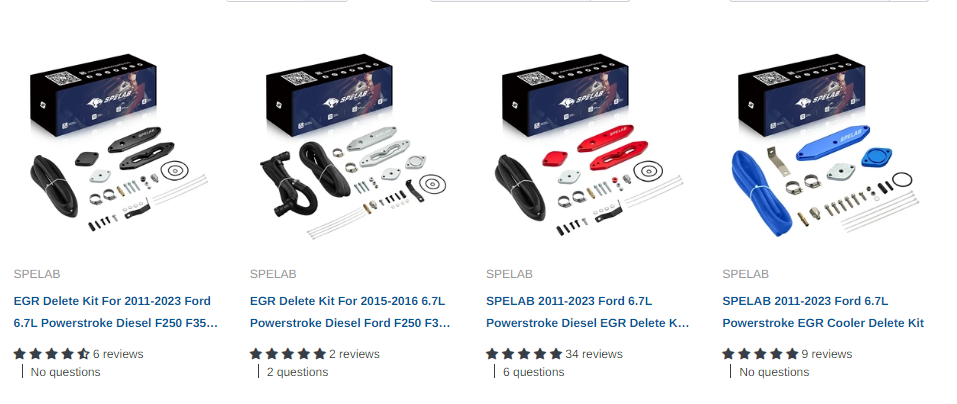The image size is (957, 404).
Task: Open silver EGR delete kit product image
Action: (353, 145)
